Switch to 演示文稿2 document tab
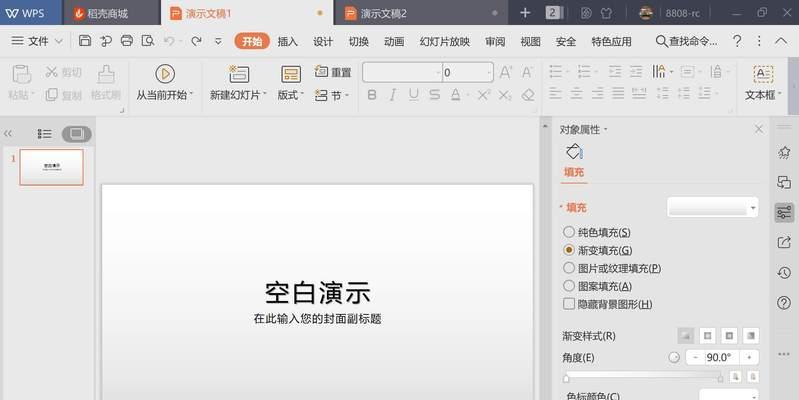This screenshot has height=400, width=799. (x=420, y=13)
